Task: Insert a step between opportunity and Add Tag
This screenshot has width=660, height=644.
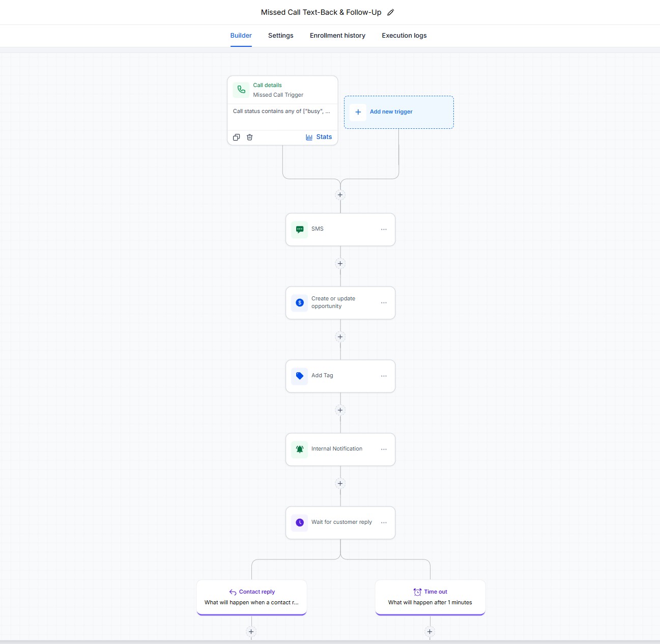Action: [340, 337]
